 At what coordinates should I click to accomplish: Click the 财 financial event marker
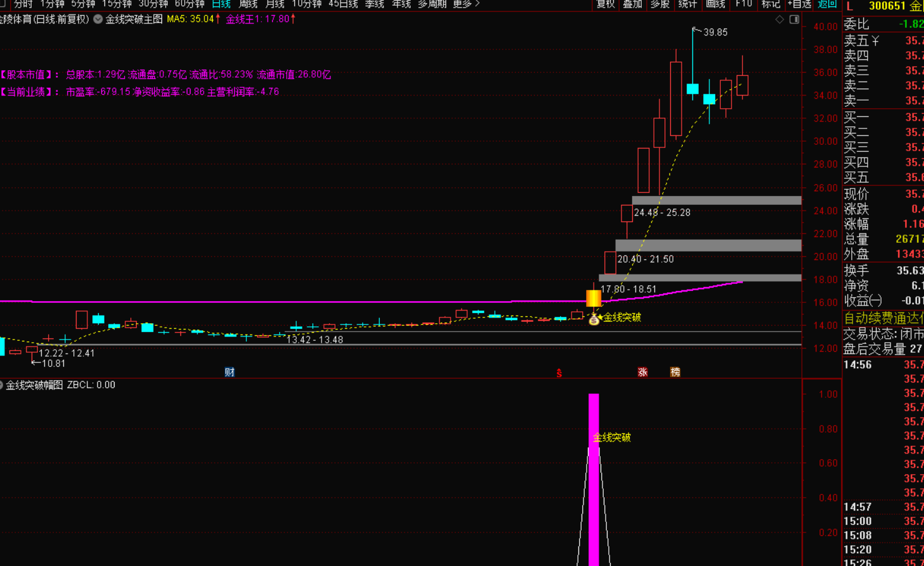click(230, 372)
